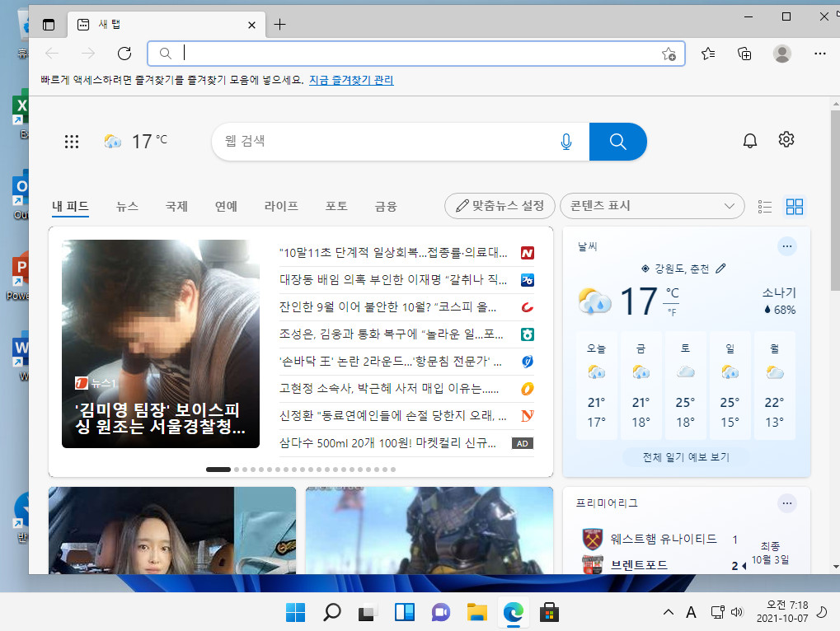Click 전체 일기 예보 보기 button

(x=686, y=457)
